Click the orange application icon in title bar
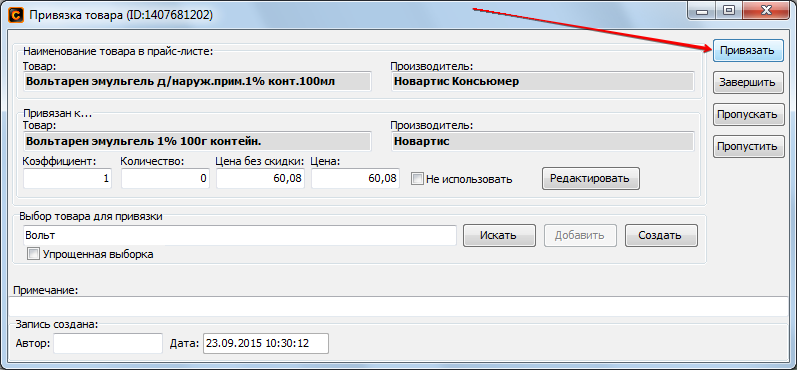The height and width of the screenshot is (370, 797). click(x=16, y=15)
